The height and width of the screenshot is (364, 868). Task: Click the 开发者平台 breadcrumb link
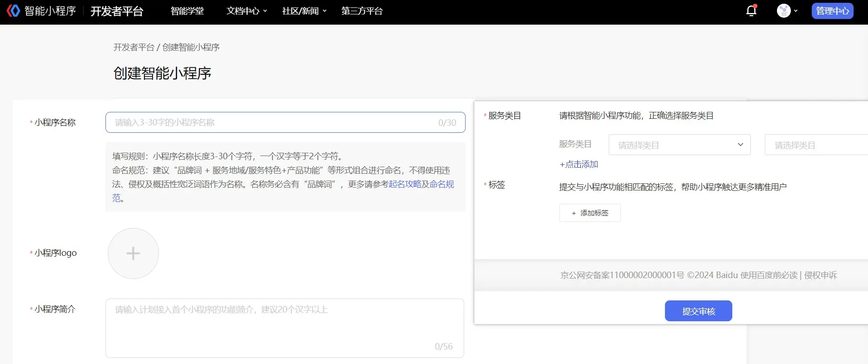(x=134, y=47)
